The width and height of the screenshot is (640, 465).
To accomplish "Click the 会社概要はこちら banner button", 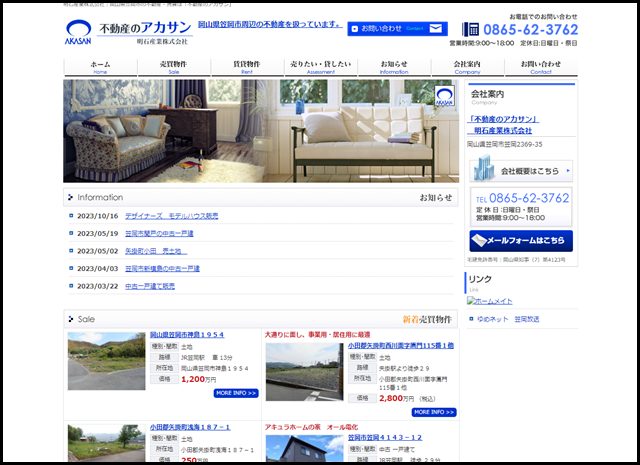I will 521,171.
